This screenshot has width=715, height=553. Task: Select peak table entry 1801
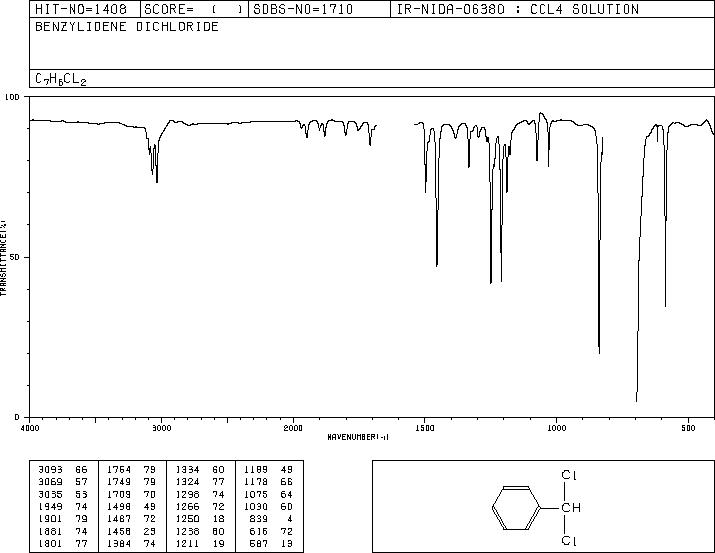tap(51, 543)
